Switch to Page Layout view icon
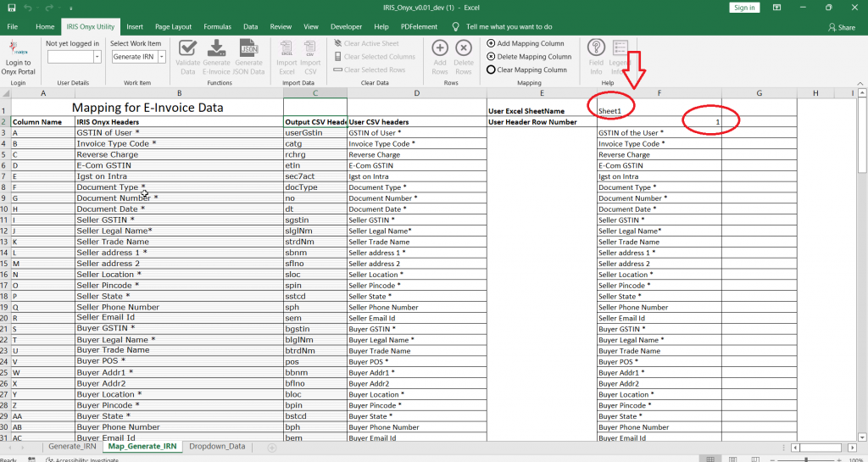This screenshot has width=868, height=462. tap(732, 459)
